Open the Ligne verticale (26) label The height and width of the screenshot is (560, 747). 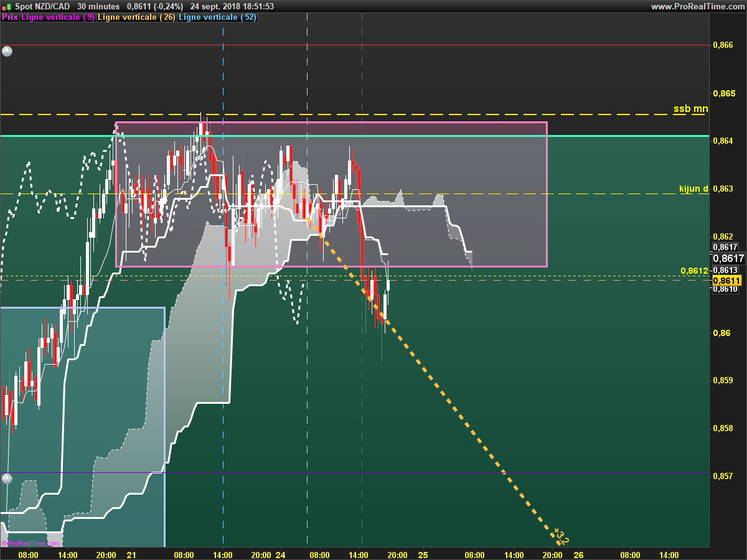click(x=137, y=17)
